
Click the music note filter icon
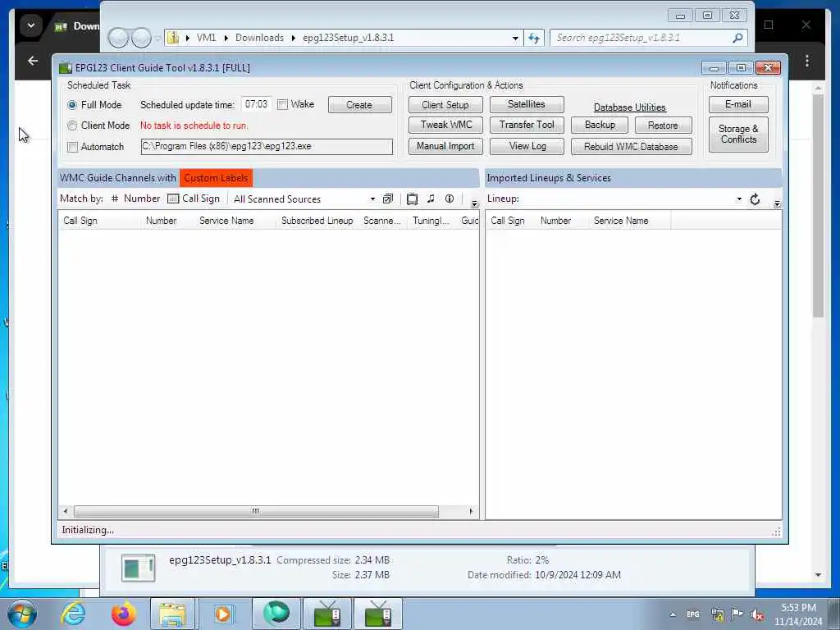(x=431, y=199)
